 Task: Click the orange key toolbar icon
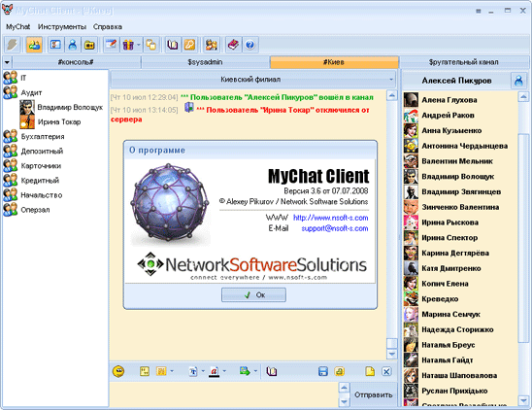coord(189,45)
